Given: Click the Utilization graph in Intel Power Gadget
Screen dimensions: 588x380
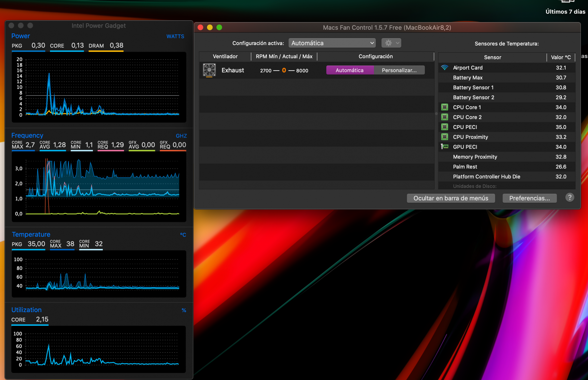Looking at the screenshot, I should point(99,349).
